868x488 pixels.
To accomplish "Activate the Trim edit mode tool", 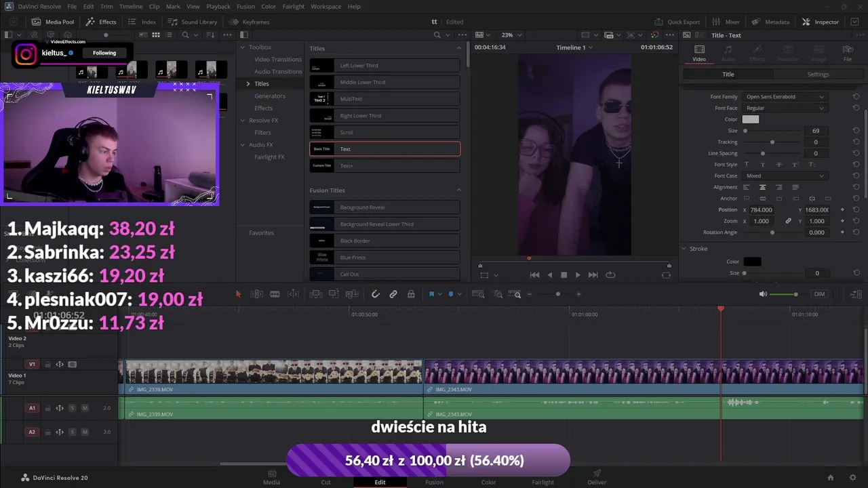I will [x=256, y=294].
